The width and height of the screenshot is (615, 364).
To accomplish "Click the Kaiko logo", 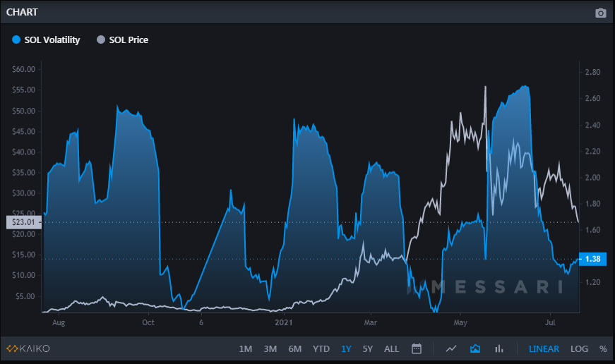I will [x=28, y=348].
